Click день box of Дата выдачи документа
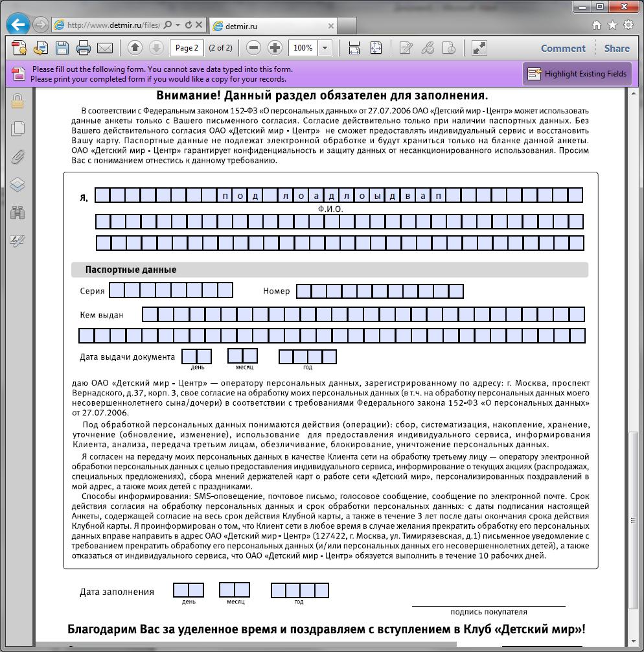The width and height of the screenshot is (644, 652). coord(197,356)
